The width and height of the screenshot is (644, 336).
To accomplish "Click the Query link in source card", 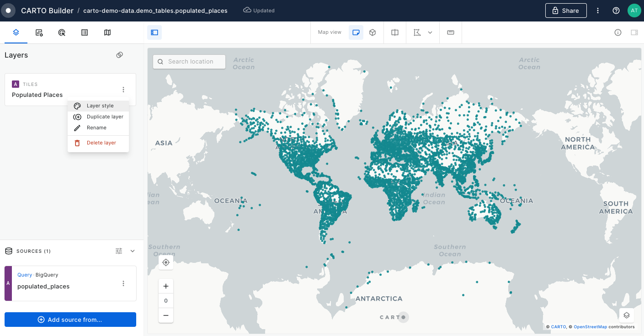I will (25, 275).
